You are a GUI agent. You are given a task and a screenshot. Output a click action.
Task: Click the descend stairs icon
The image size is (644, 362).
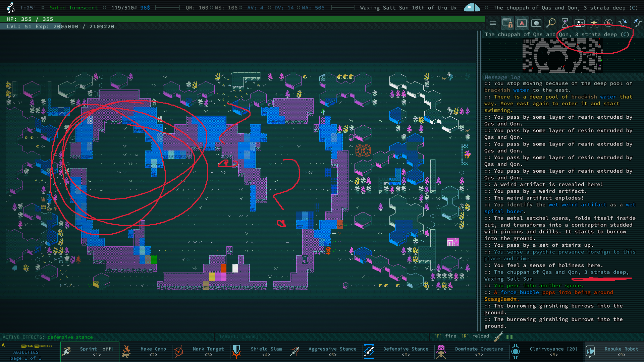coord(623,23)
